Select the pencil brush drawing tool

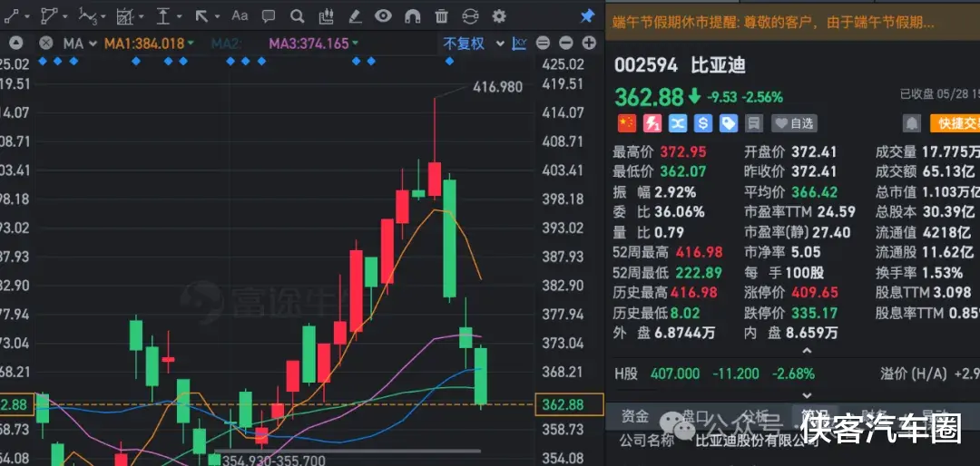pos(355,16)
